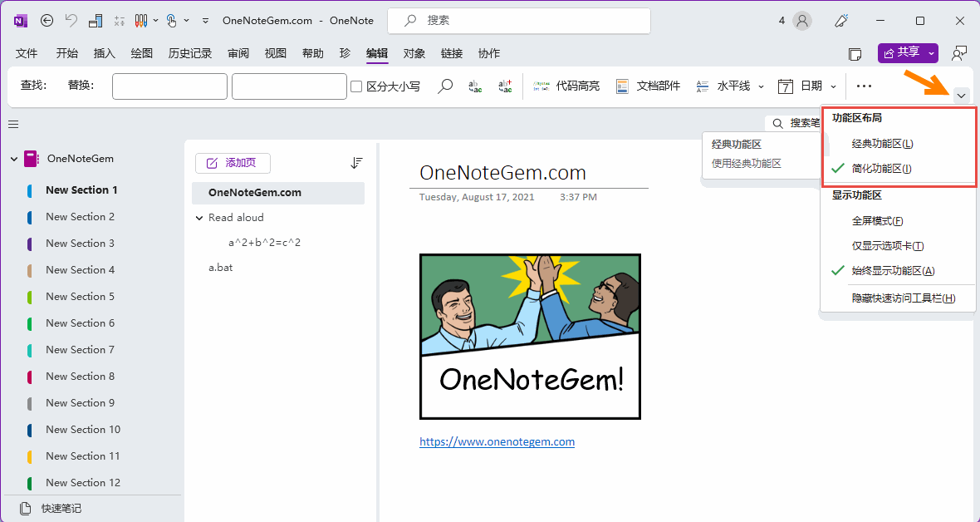980x522 pixels.
Task: Open New Section 5
Action: pos(80,297)
